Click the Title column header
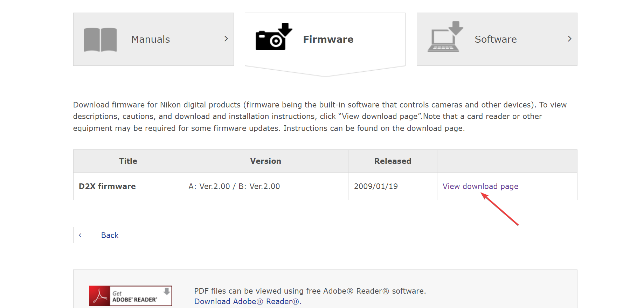This screenshot has height=308, width=644. click(128, 161)
